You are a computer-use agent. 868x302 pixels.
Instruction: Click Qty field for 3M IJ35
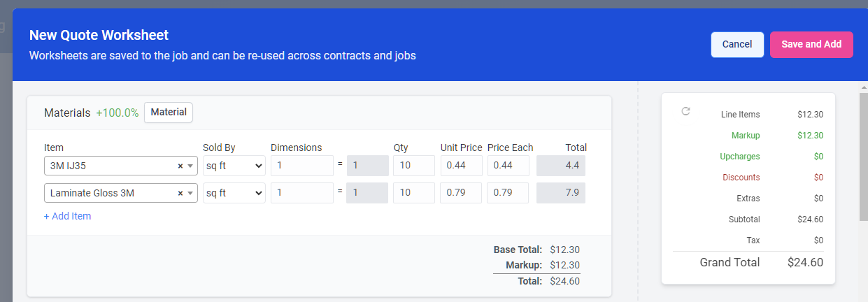coord(414,166)
